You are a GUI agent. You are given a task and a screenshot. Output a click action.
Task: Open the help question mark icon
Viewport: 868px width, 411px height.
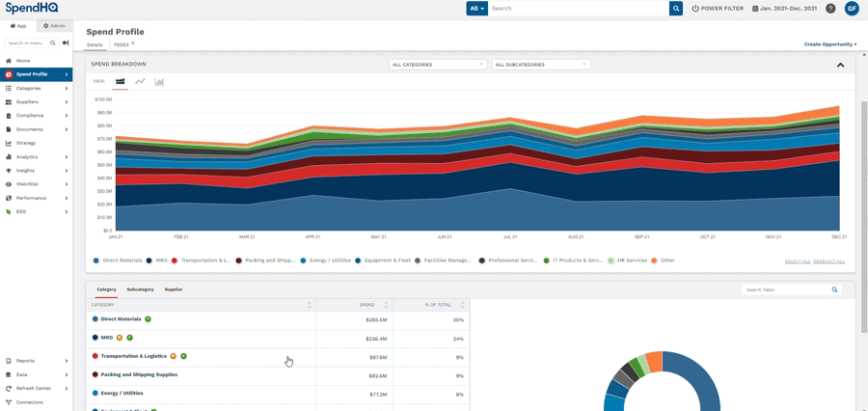830,9
